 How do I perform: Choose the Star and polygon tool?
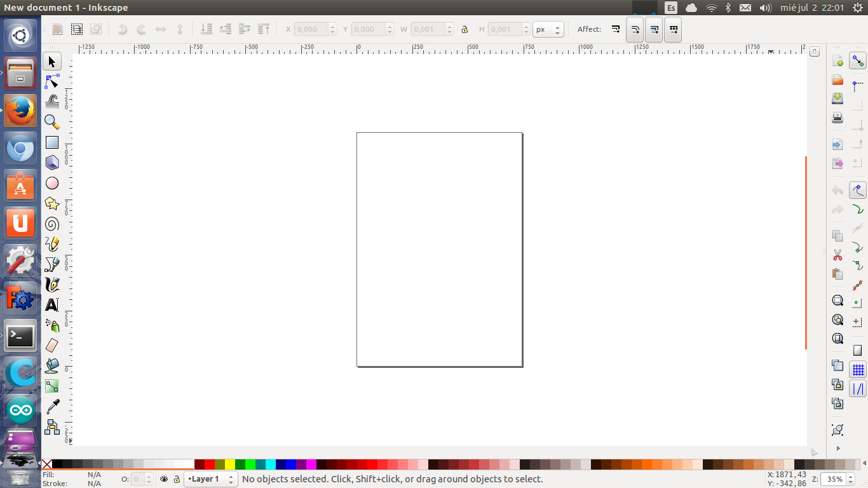pos(52,204)
